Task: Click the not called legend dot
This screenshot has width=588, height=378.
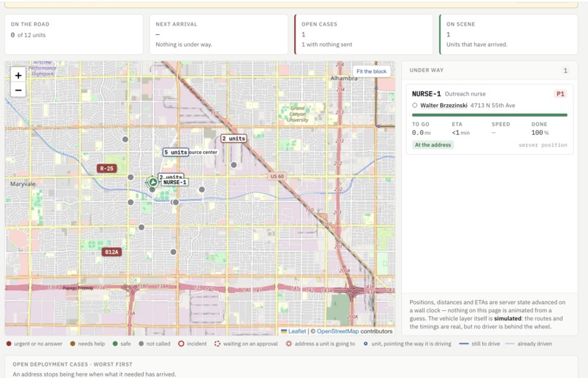Action: click(141, 344)
